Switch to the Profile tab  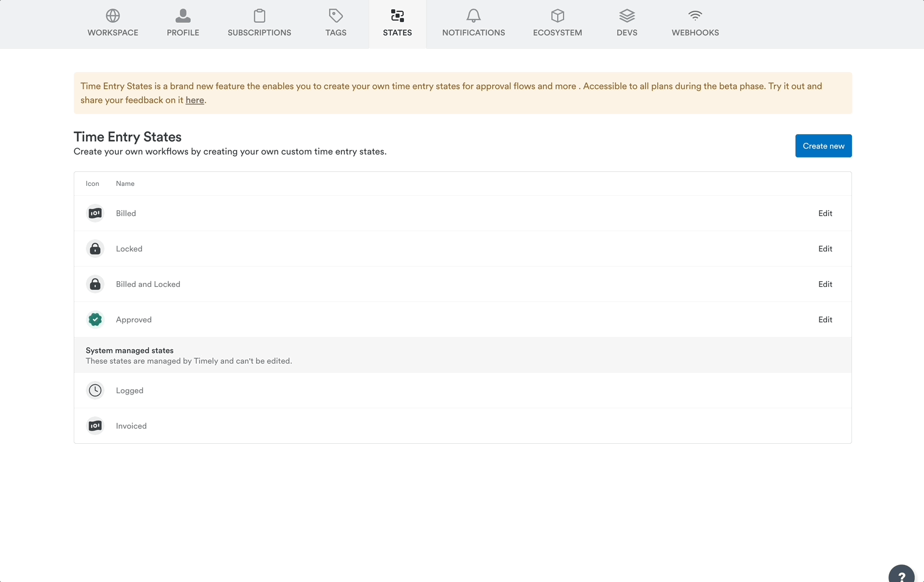[x=183, y=24]
